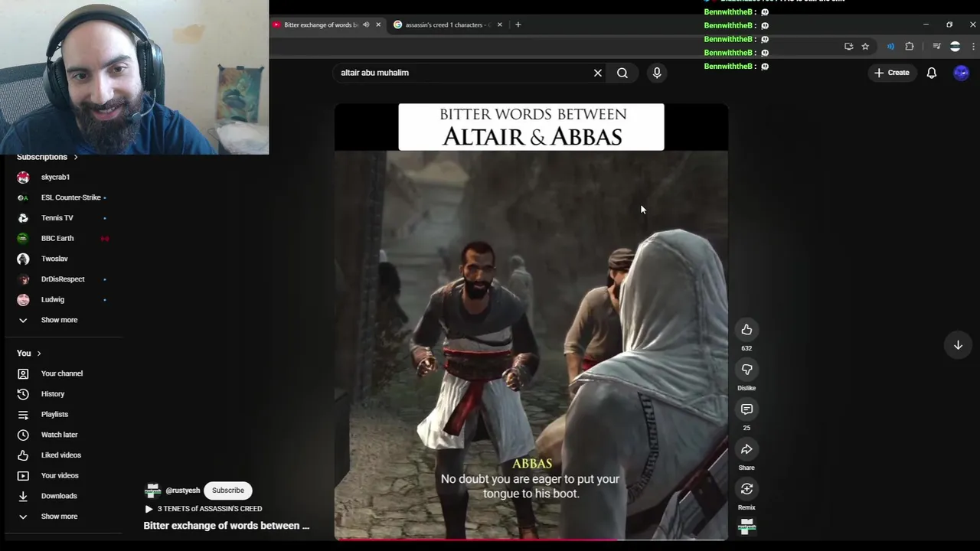This screenshot has width=980, height=551.
Task: Open DrDisRespect channel
Action: coord(63,279)
